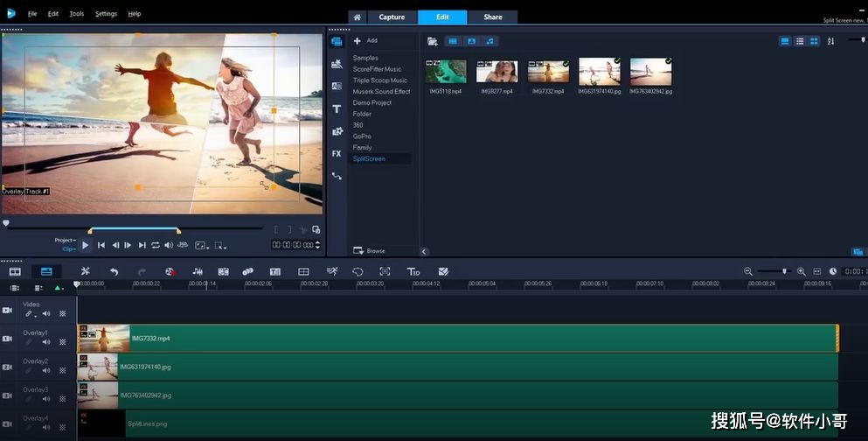
Task: Select the IMG5118.mp4 thumbnail
Action: point(446,72)
